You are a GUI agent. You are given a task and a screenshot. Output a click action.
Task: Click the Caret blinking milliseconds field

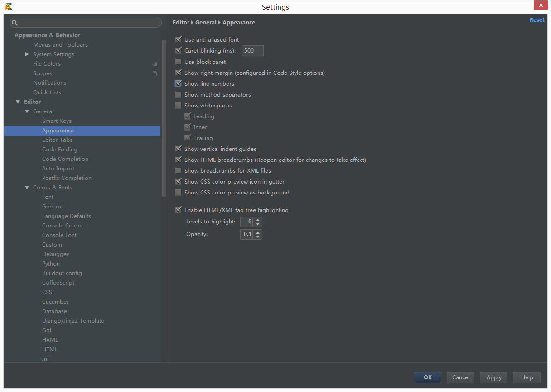pos(252,51)
